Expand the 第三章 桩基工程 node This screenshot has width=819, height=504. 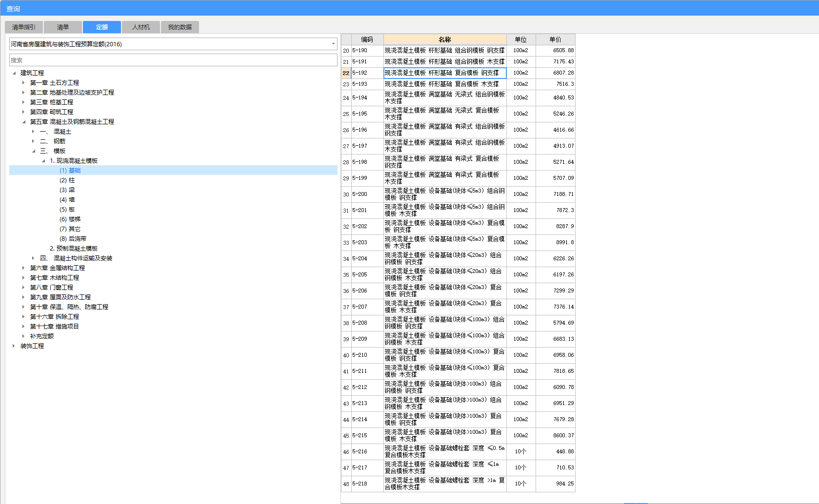pyautogui.click(x=23, y=102)
